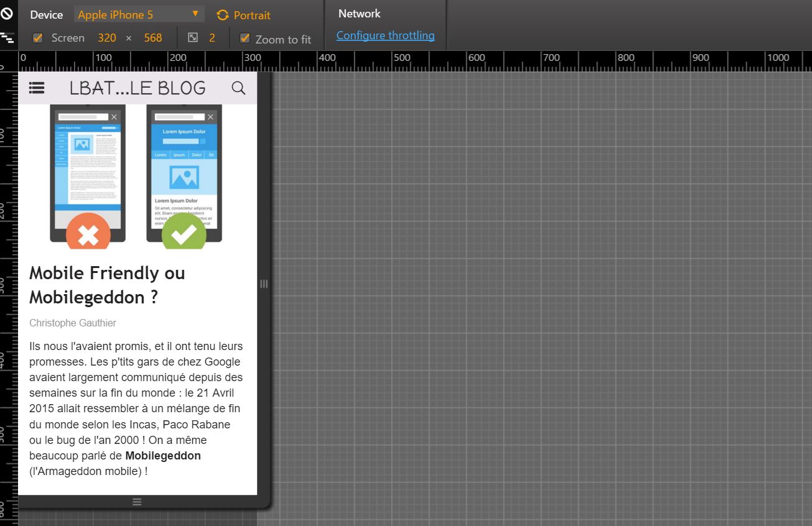
Task: Toggle the media queries inspector icon
Action: (x=9, y=37)
